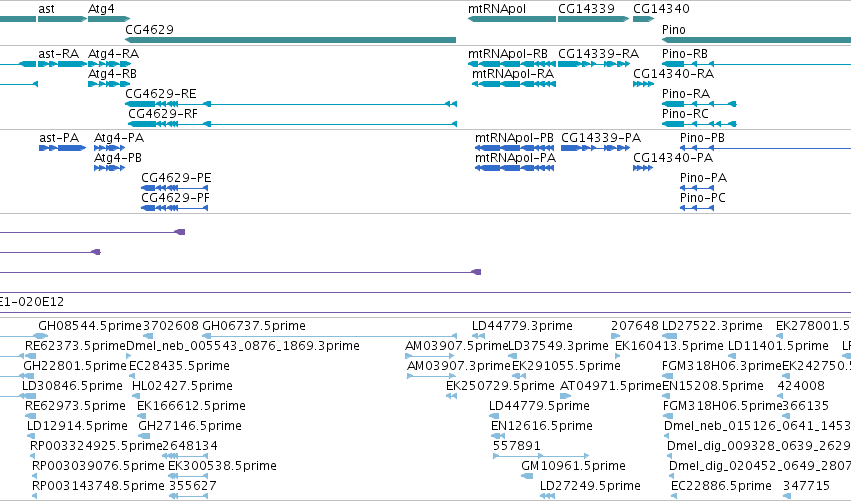The image size is (851, 501).
Task: Click the RE62373.5prime EST
Action: click(x=75, y=346)
